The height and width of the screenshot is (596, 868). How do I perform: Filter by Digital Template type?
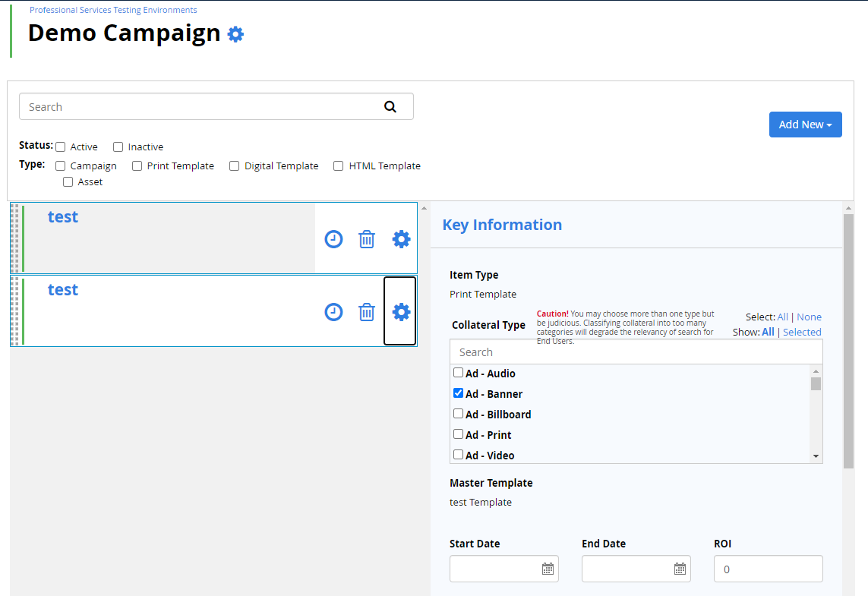click(235, 166)
